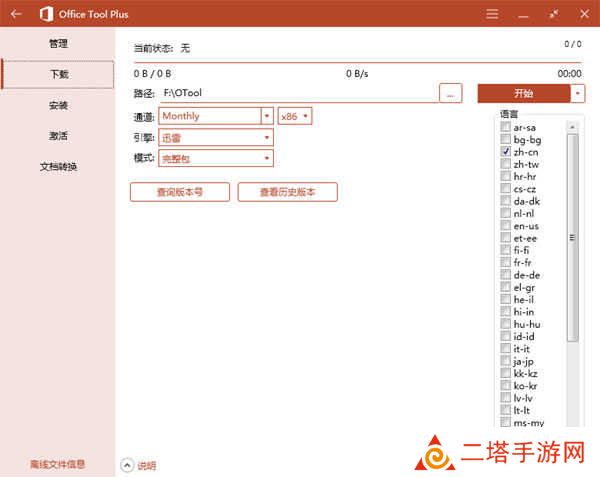The height and width of the screenshot is (477, 600).
Task: Click the language list scroll-up arrow
Action: (572, 127)
